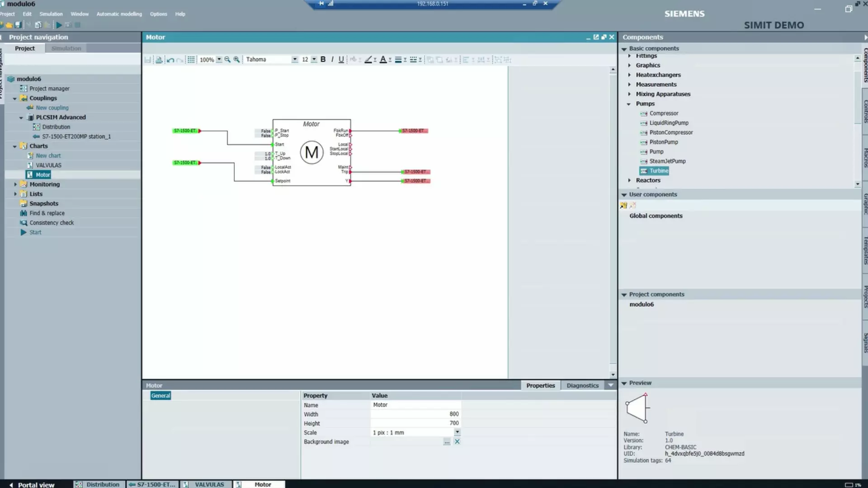Screen dimensions: 868x488
Task: Toggle bold text formatting
Action: tap(323, 59)
